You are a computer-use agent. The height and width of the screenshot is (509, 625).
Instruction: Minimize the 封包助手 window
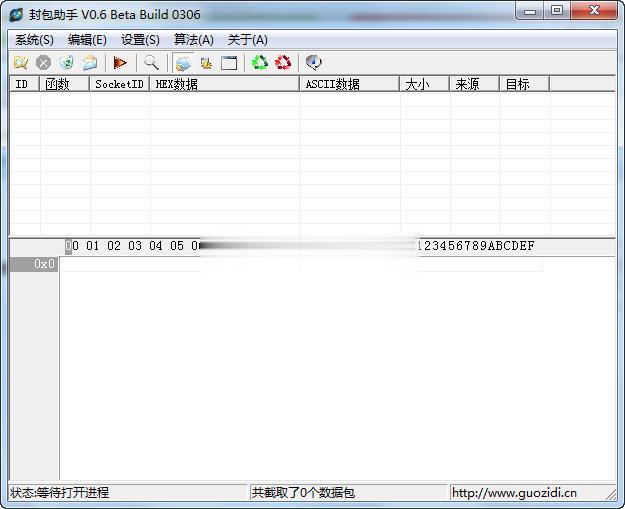click(x=530, y=11)
